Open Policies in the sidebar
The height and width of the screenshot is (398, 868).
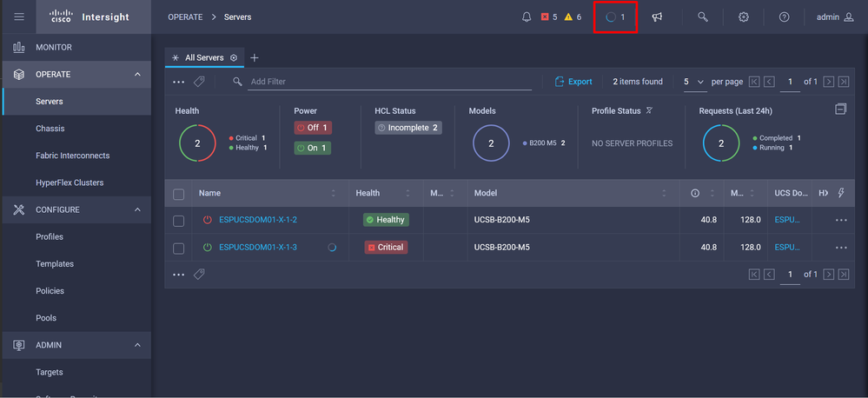76,291
